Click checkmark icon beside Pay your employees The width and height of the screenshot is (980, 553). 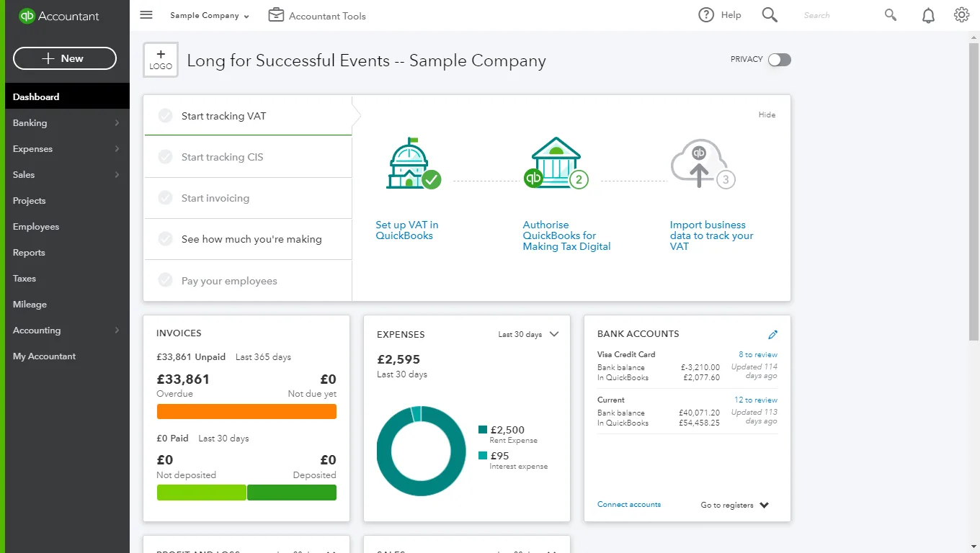166,281
